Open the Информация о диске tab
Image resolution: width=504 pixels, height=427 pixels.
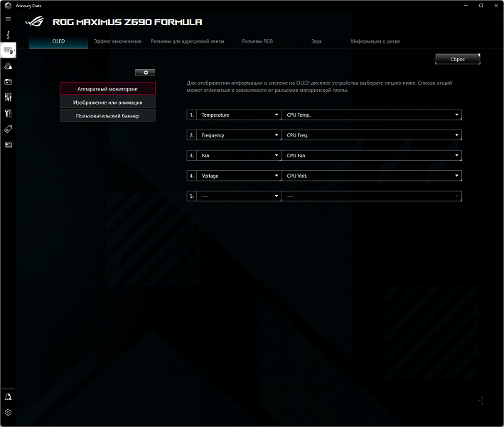pos(375,41)
